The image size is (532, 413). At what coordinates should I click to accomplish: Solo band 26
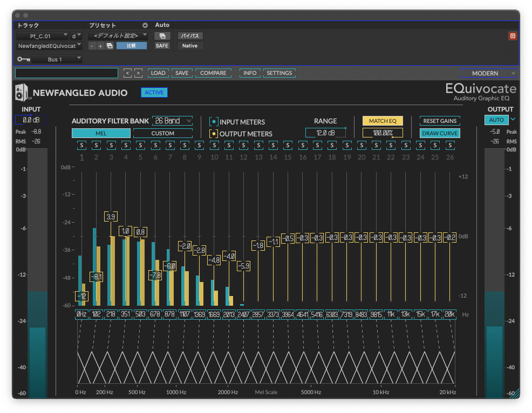point(450,146)
